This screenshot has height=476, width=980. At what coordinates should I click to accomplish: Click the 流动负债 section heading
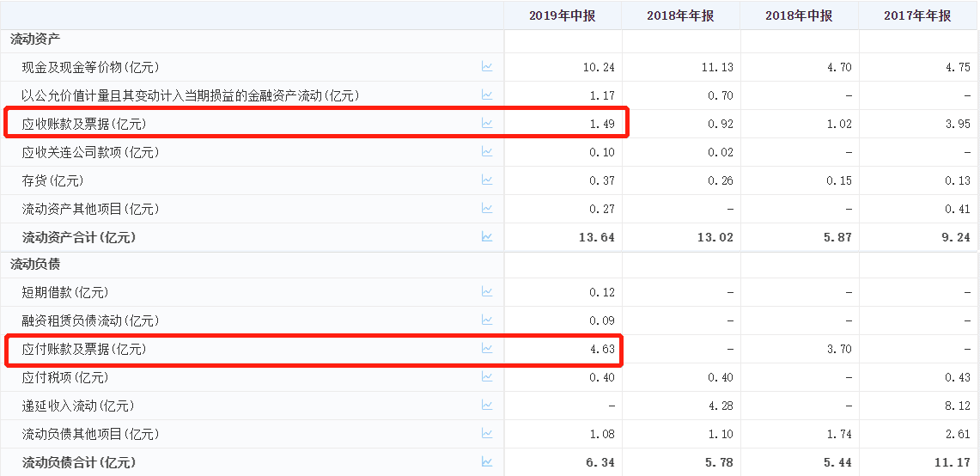35,264
